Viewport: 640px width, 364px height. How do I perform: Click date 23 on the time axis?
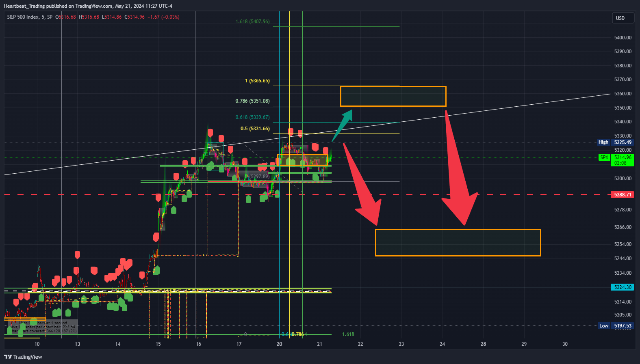click(401, 344)
